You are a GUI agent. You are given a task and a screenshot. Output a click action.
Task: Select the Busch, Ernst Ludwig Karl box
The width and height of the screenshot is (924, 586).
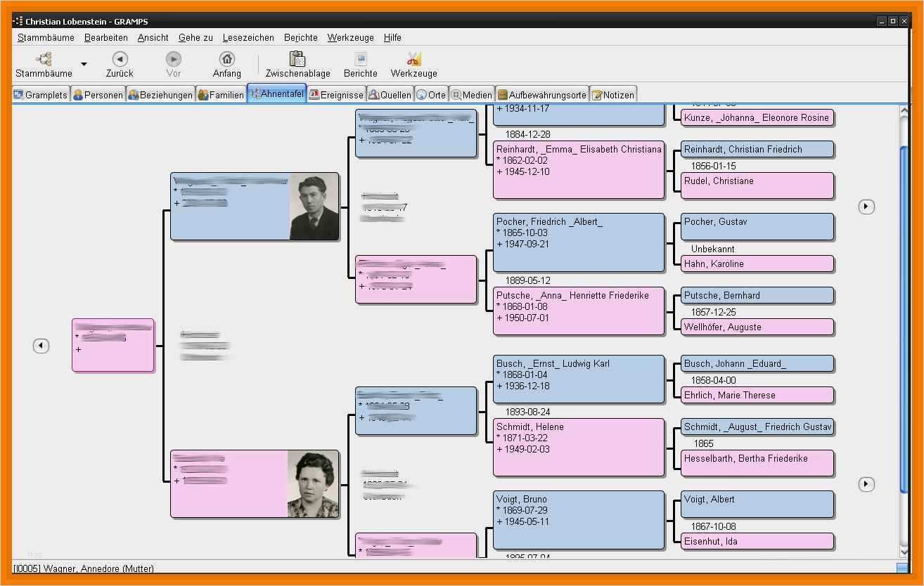pos(579,379)
